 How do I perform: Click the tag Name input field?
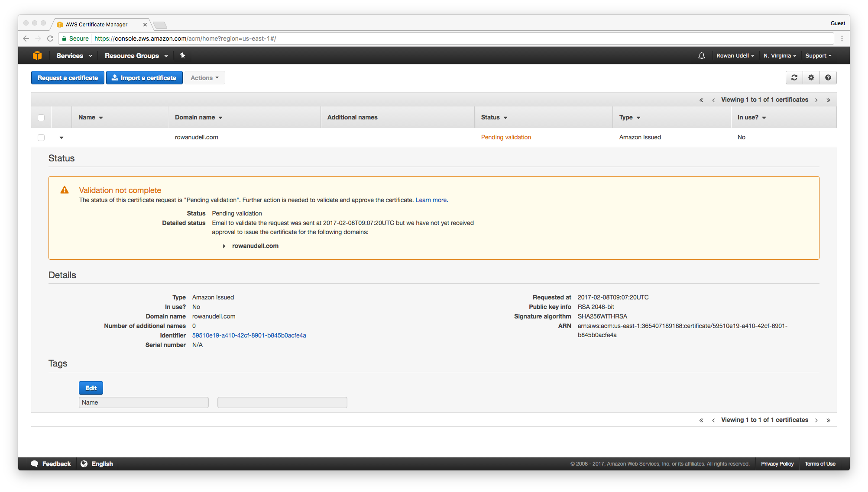click(144, 403)
